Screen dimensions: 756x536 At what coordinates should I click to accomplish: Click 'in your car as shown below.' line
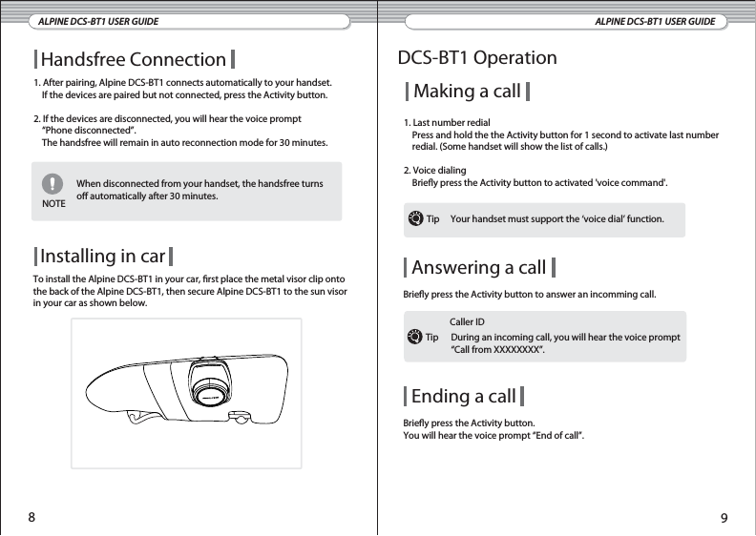point(90,303)
